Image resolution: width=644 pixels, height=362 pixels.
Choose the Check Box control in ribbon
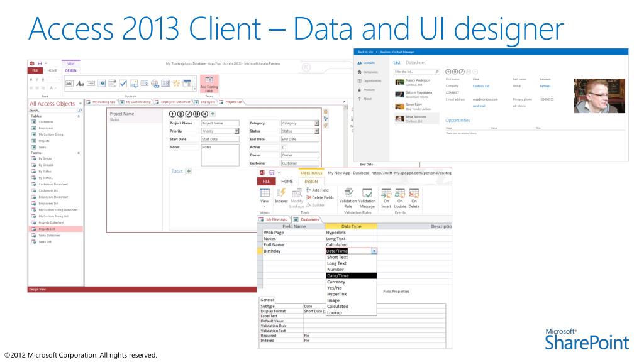tap(123, 84)
